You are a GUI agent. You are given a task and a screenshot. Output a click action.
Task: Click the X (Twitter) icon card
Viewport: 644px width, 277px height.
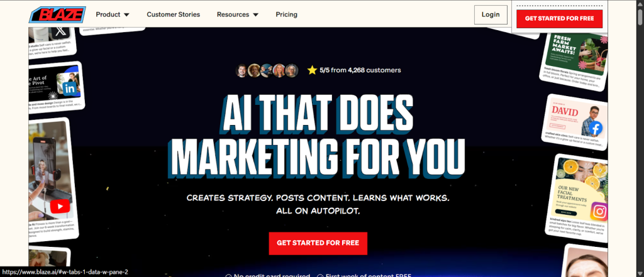click(x=60, y=31)
